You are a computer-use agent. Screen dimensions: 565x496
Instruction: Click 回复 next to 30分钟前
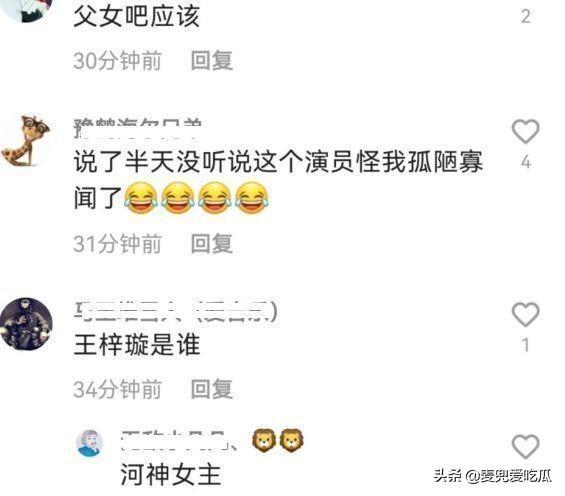click(212, 60)
